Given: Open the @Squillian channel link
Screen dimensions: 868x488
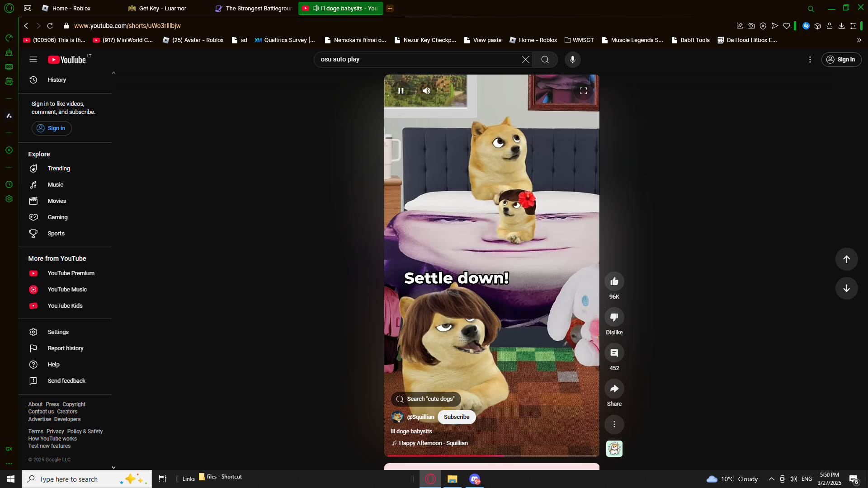Looking at the screenshot, I should [x=420, y=417].
